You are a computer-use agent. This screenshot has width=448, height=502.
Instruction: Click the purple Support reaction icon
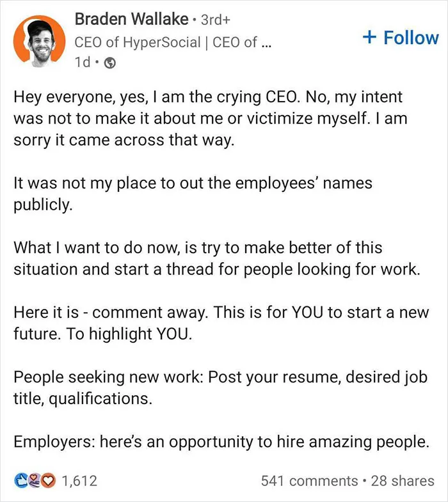tap(35, 480)
